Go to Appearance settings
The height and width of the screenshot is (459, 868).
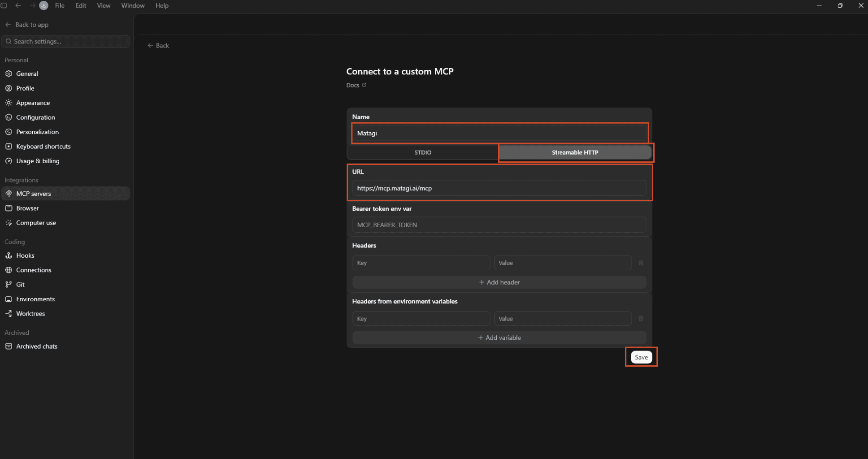coord(65,103)
